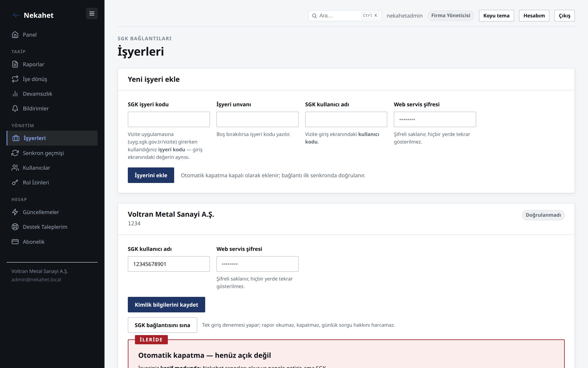The image size is (588, 368).
Task: Click the Bildirimler bell icon
Action: click(15, 109)
